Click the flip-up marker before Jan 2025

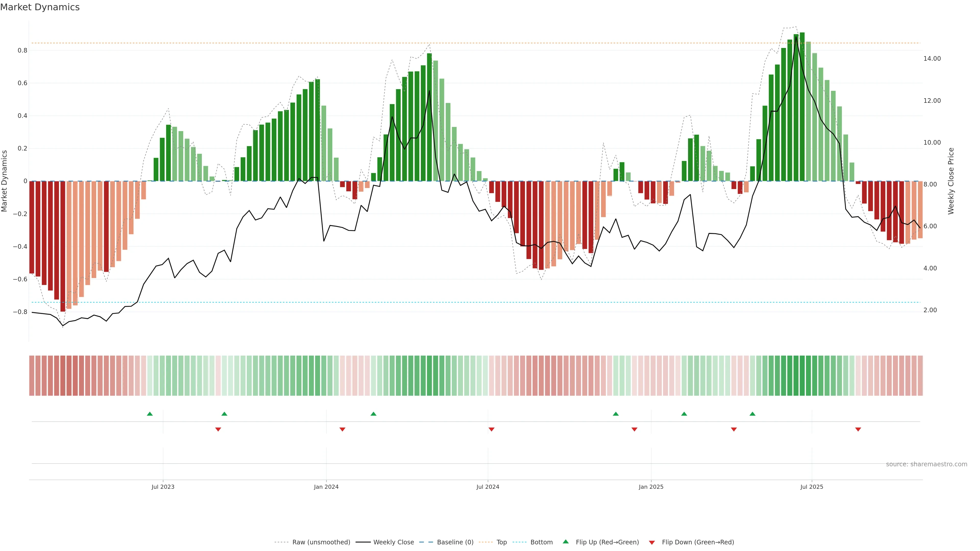(616, 414)
